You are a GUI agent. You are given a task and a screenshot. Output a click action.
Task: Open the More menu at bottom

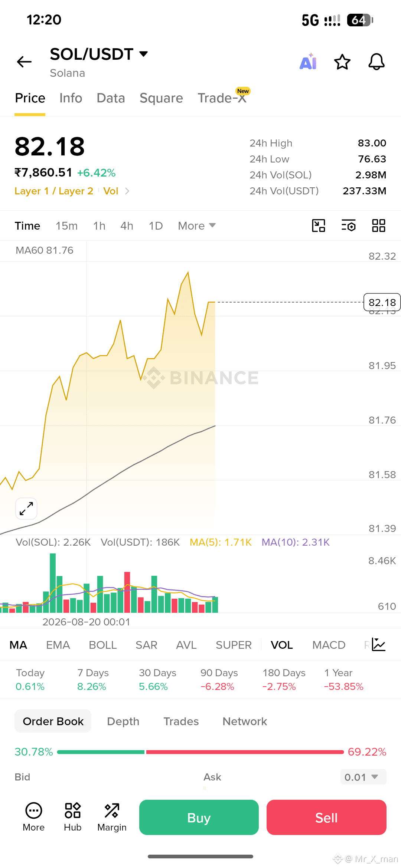[33, 818]
